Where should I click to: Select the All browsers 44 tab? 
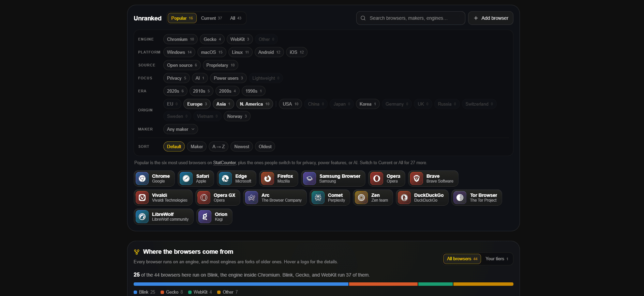click(462, 259)
